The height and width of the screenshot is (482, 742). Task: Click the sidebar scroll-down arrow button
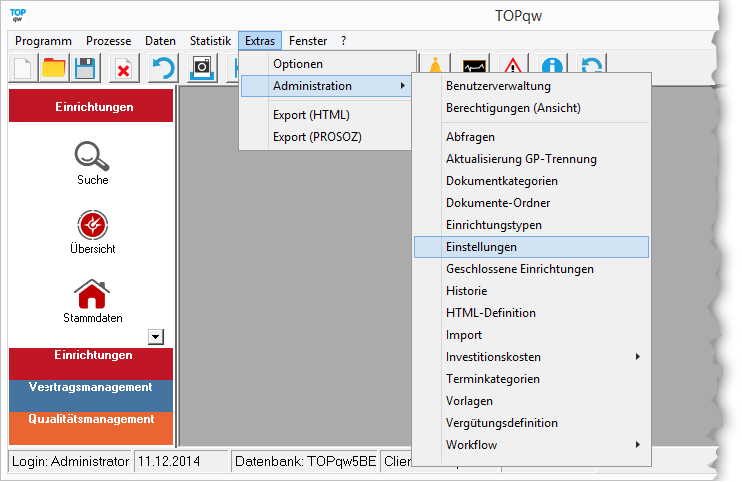point(155,337)
